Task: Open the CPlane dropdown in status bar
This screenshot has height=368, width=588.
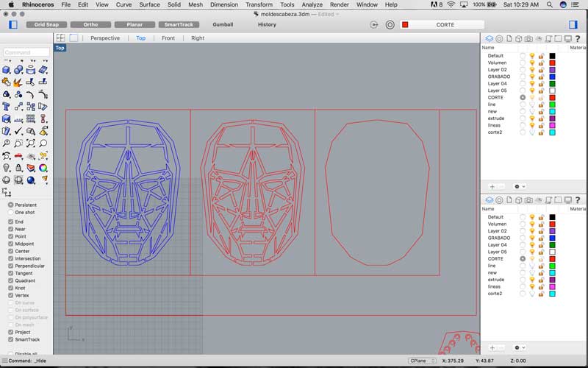Action: coord(422,361)
